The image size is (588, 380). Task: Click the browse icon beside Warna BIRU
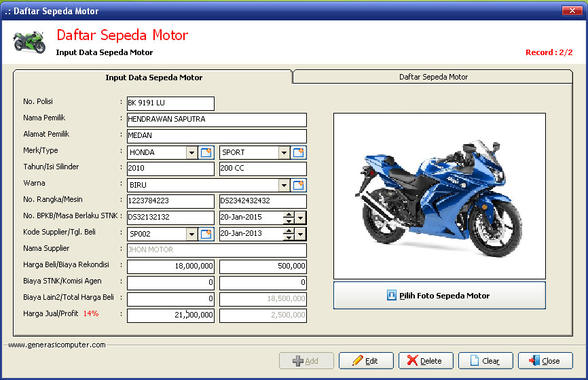pos(299,185)
